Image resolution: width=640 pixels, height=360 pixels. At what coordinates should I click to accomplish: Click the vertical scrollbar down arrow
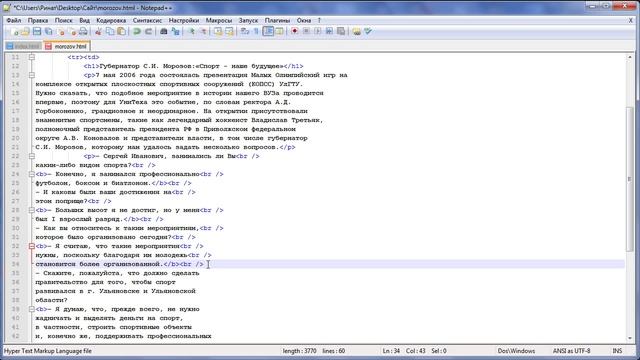click(x=630, y=338)
